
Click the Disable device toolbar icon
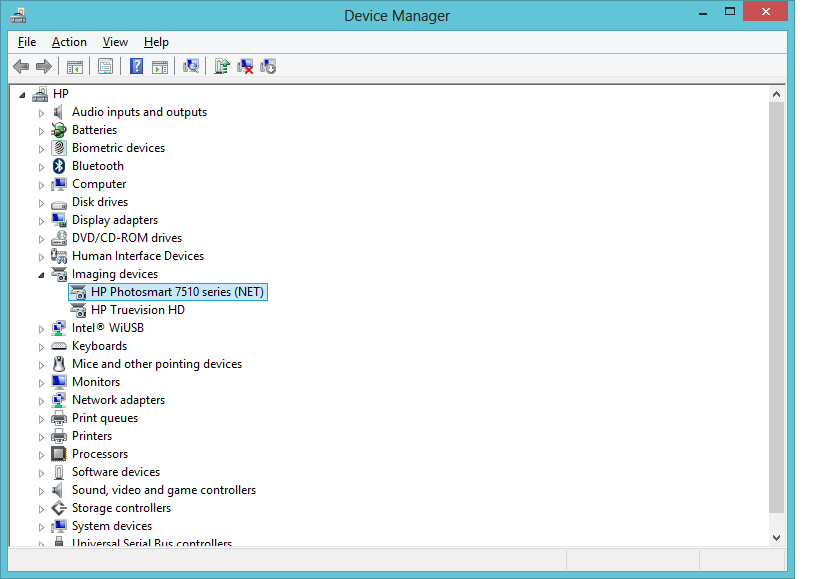pos(268,66)
